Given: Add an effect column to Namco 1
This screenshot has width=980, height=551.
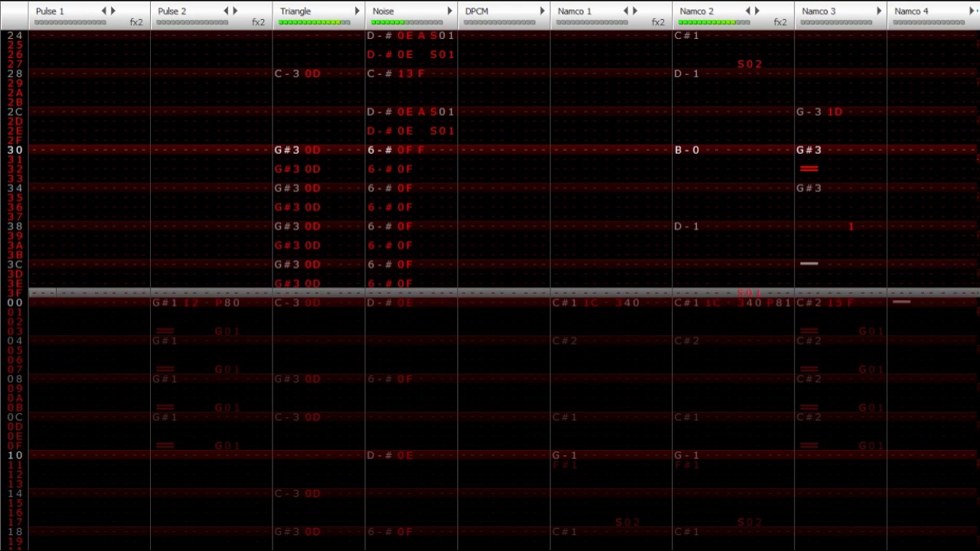Looking at the screenshot, I should coord(635,11).
